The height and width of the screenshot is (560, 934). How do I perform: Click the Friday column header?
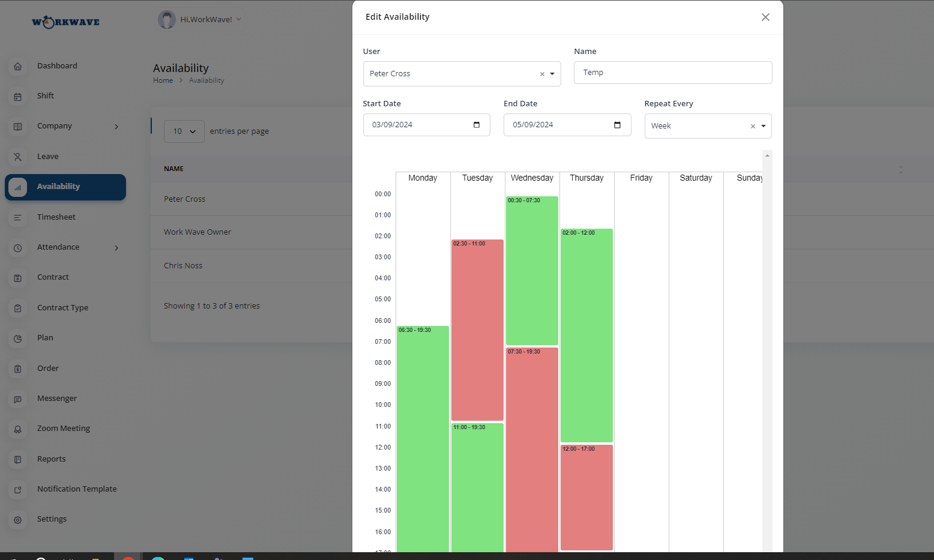click(x=641, y=178)
